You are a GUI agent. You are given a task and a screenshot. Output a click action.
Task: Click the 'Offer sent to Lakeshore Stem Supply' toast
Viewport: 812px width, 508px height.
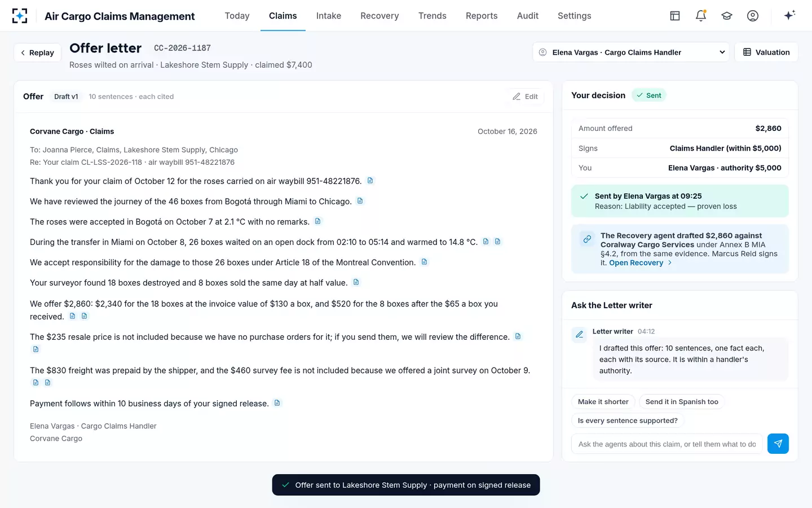click(406, 485)
